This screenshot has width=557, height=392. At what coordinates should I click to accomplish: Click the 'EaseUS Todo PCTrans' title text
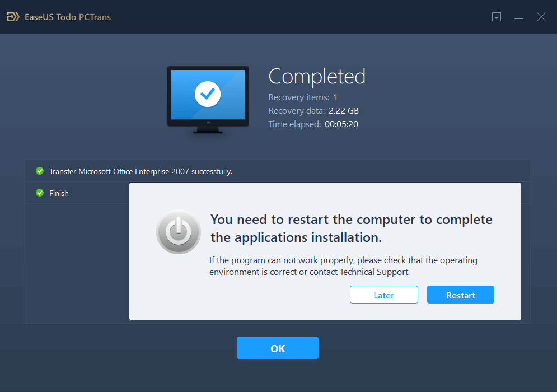[68, 17]
